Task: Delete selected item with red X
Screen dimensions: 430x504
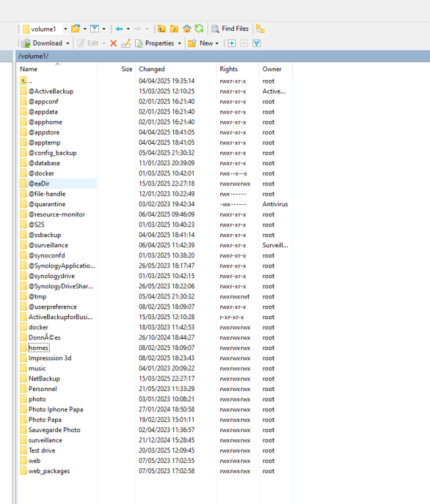Action: (x=113, y=43)
